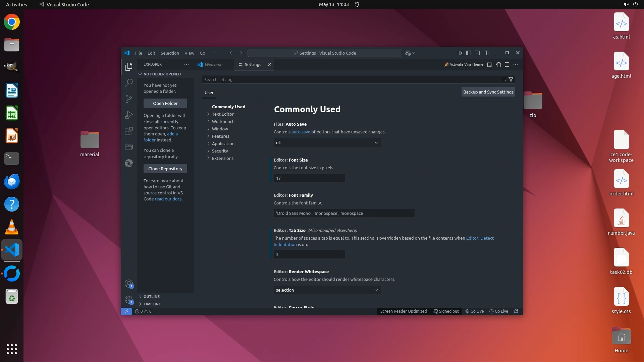Toggle Primary Side Bar layout icon

[x=469, y=53]
